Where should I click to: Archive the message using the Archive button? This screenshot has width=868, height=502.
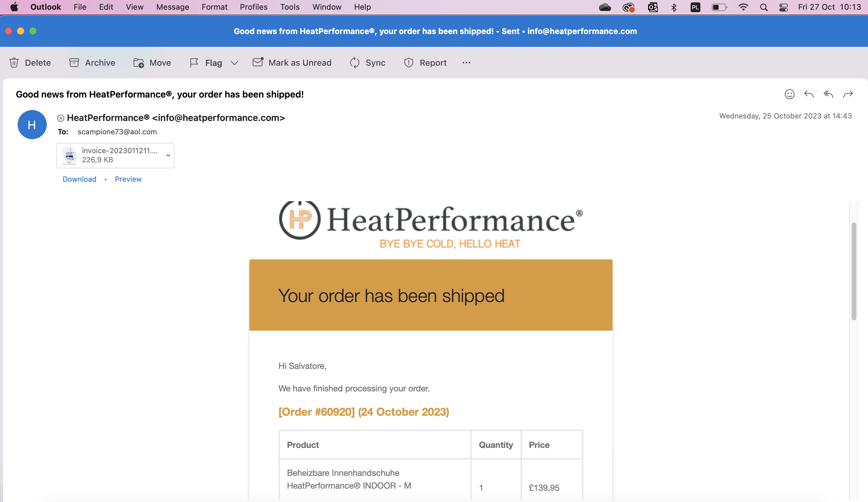92,63
